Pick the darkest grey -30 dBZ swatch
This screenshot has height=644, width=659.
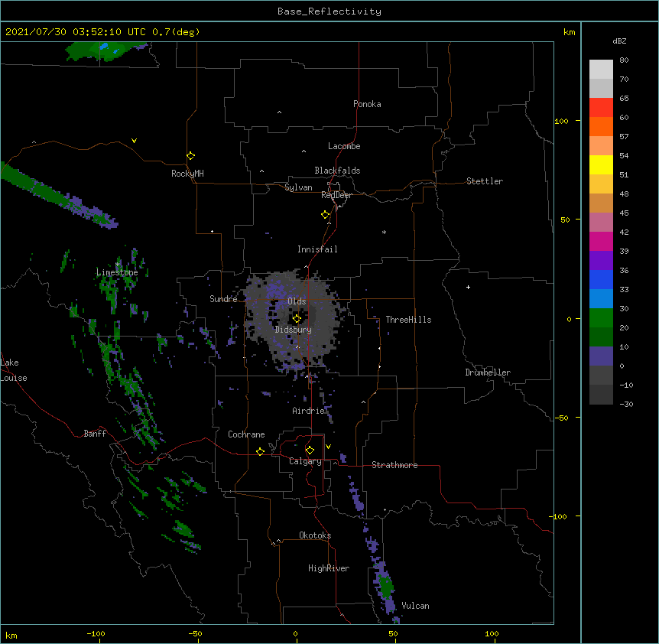tap(601, 395)
